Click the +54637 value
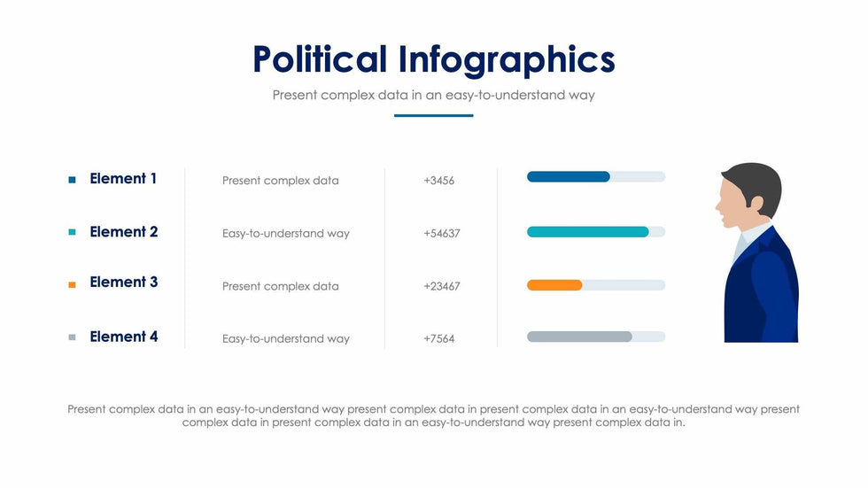868x488 pixels. [x=442, y=234]
